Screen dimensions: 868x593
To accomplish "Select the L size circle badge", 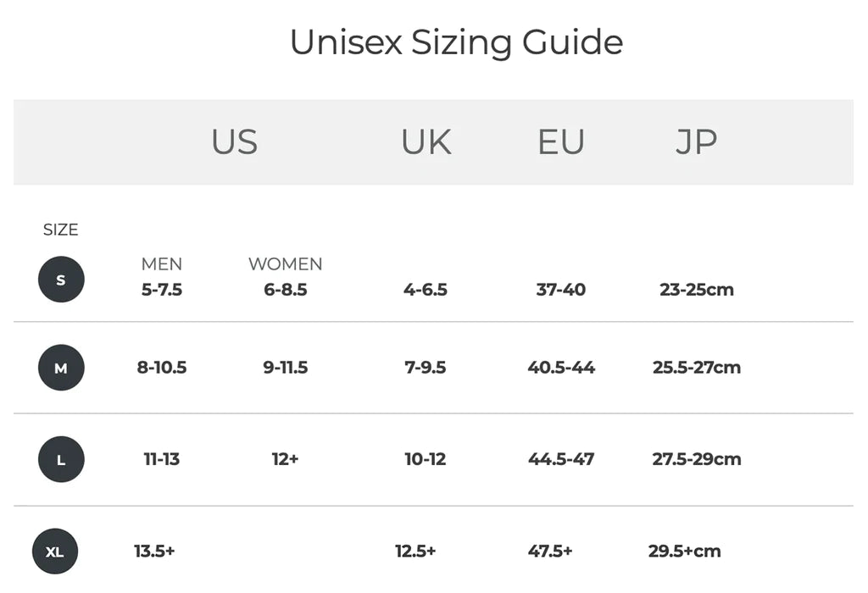I will (61, 459).
